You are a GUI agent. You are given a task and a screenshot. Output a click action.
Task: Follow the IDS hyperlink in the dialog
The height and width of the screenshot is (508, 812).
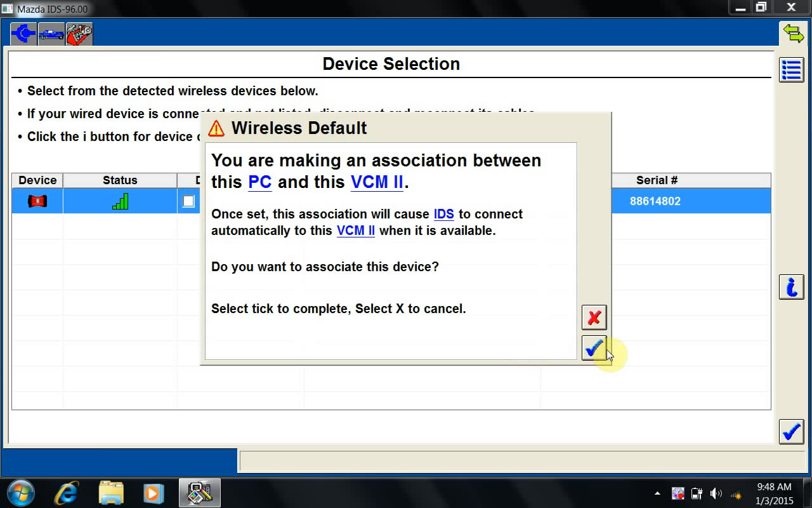443,214
